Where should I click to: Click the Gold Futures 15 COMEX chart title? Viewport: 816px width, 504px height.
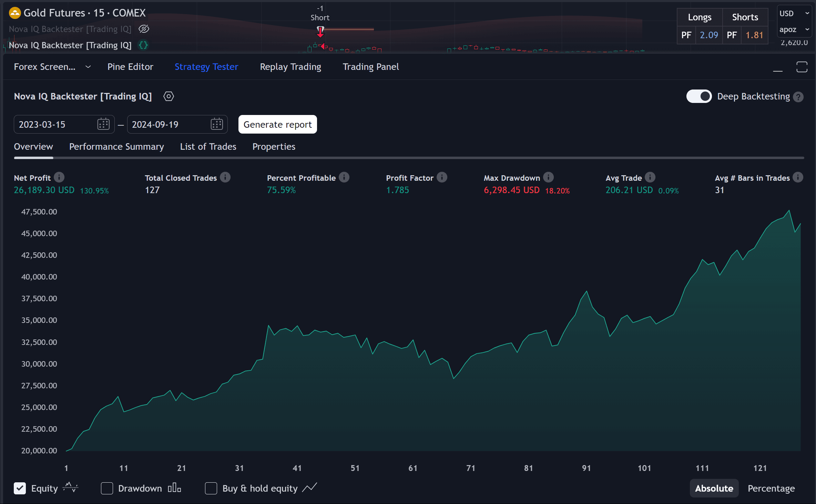pyautogui.click(x=84, y=13)
